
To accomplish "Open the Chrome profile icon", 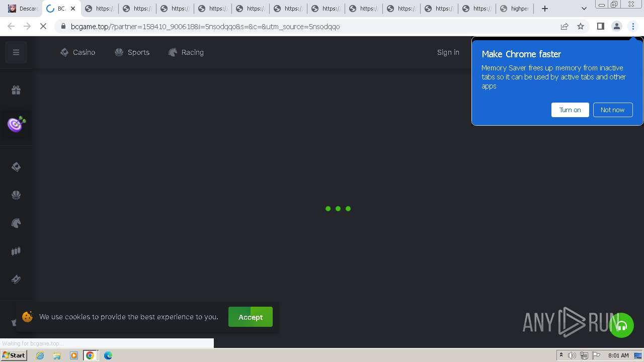I will click(x=616, y=26).
